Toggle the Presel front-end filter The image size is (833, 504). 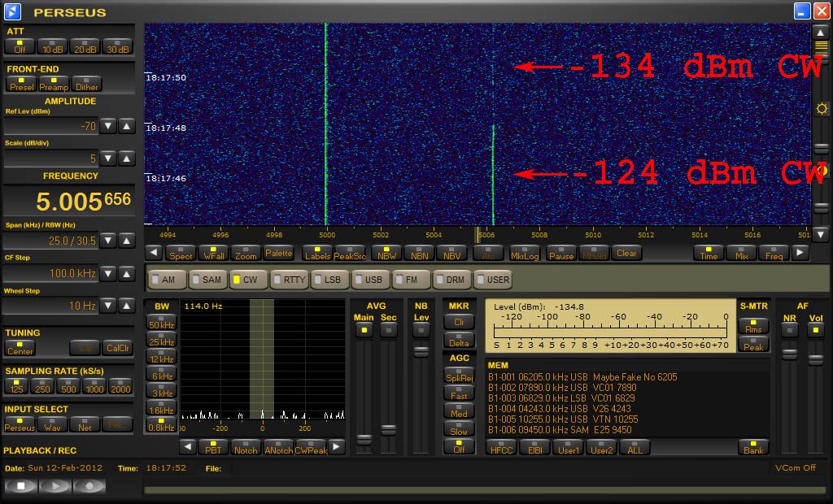point(22,84)
